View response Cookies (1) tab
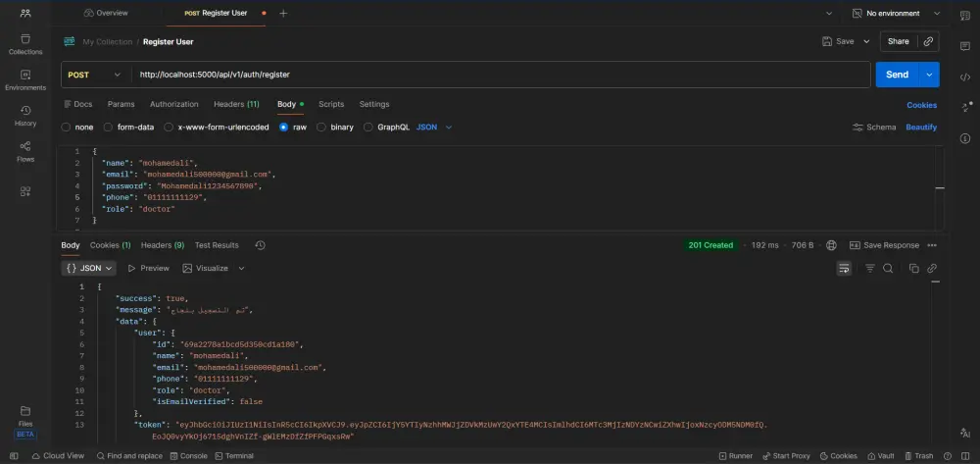The width and height of the screenshot is (980, 464). pyautogui.click(x=110, y=245)
